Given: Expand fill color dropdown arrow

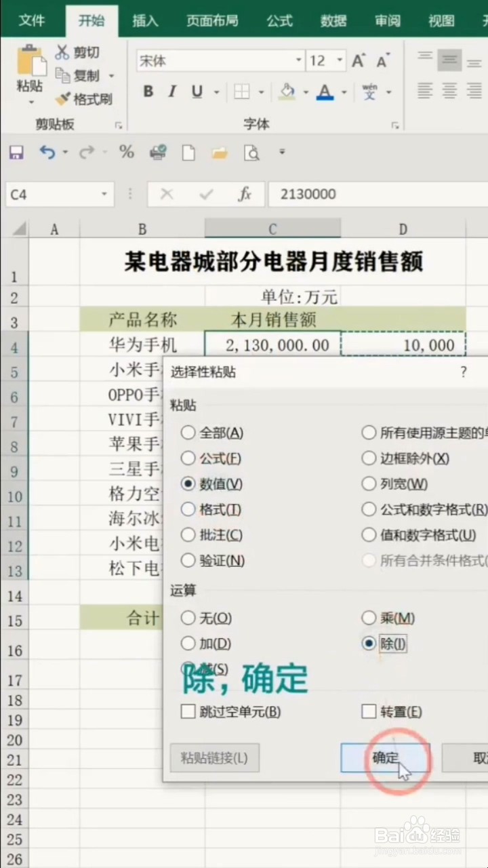Looking at the screenshot, I should point(306,92).
